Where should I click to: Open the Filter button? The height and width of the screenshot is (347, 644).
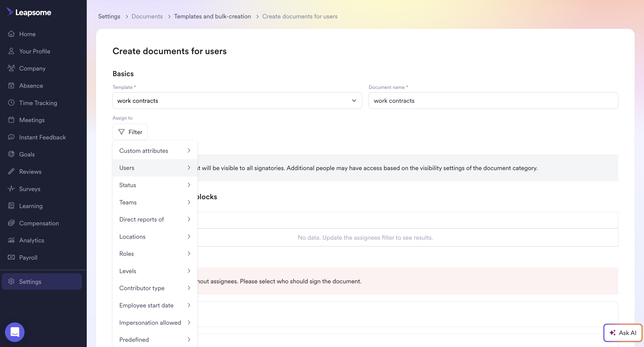pyautogui.click(x=130, y=132)
